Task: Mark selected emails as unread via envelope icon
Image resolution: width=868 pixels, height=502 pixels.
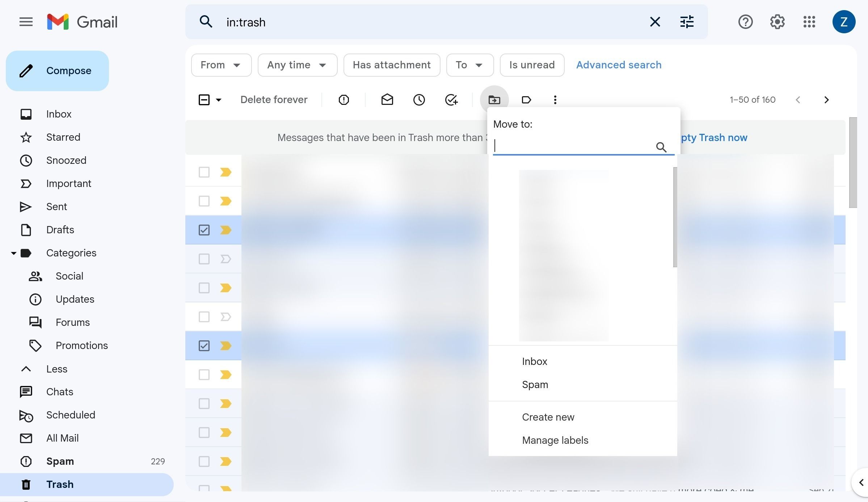Action: (387, 99)
